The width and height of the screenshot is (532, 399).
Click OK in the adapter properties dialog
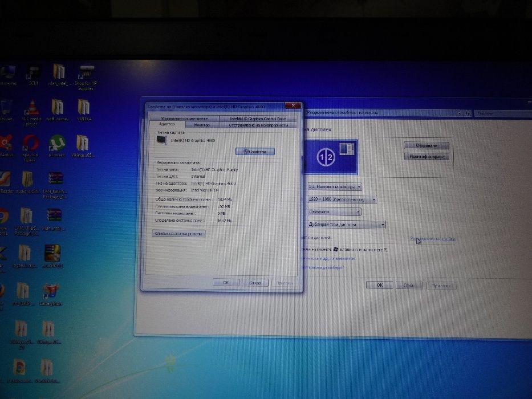pos(226,282)
